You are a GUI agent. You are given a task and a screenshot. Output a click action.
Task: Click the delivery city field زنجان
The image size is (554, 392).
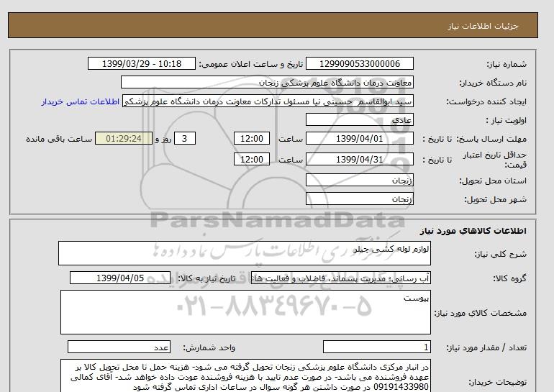(359, 199)
